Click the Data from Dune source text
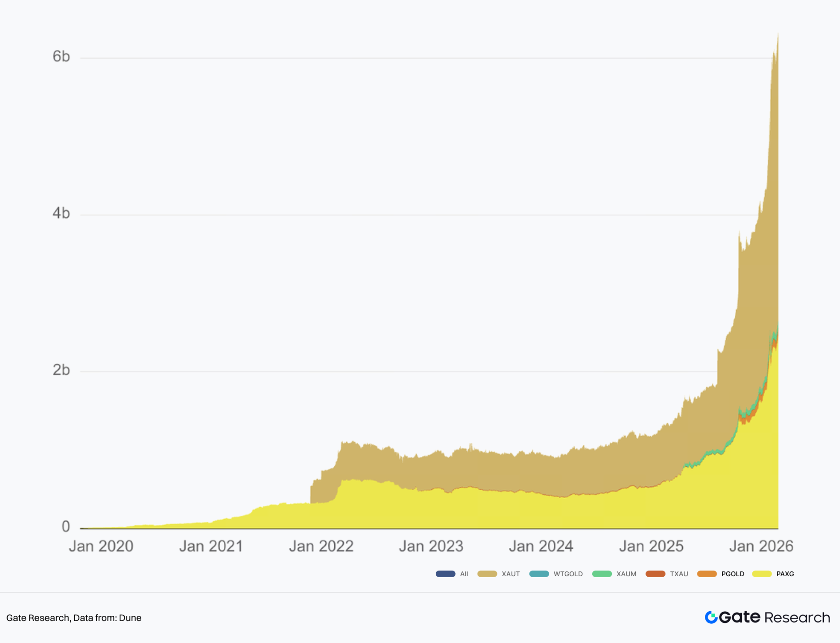The image size is (840, 643). (x=107, y=618)
